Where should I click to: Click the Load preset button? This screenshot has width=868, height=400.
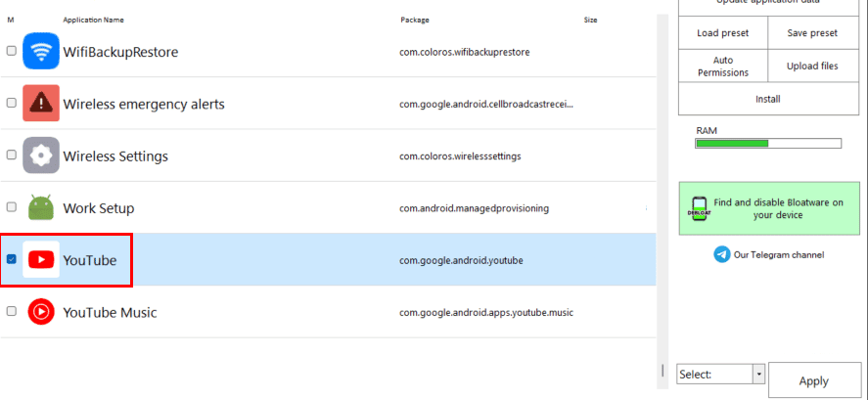pyautogui.click(x=722, y=33)
